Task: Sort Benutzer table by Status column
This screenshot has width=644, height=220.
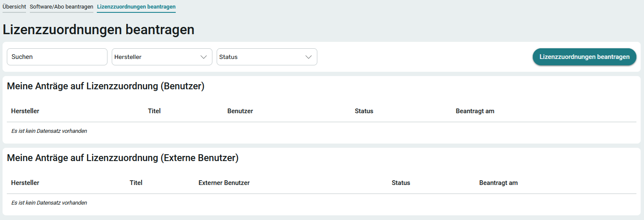Action: click(x=364, y=111)
